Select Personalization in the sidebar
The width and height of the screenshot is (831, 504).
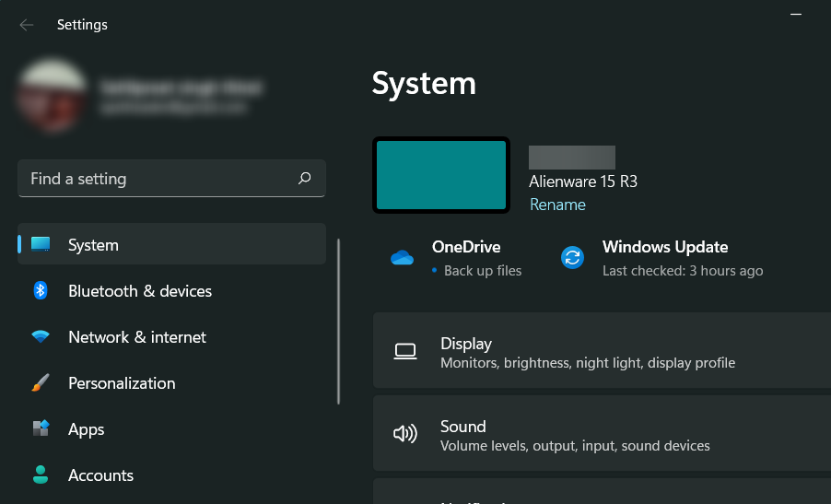click(122, 383)
